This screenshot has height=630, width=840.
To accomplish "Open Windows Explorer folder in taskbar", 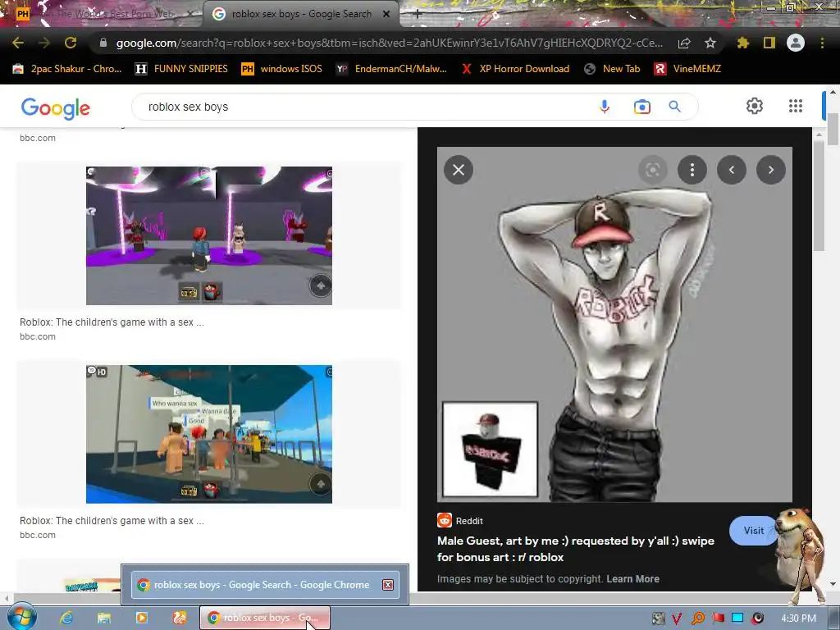I will click(104, 618).
